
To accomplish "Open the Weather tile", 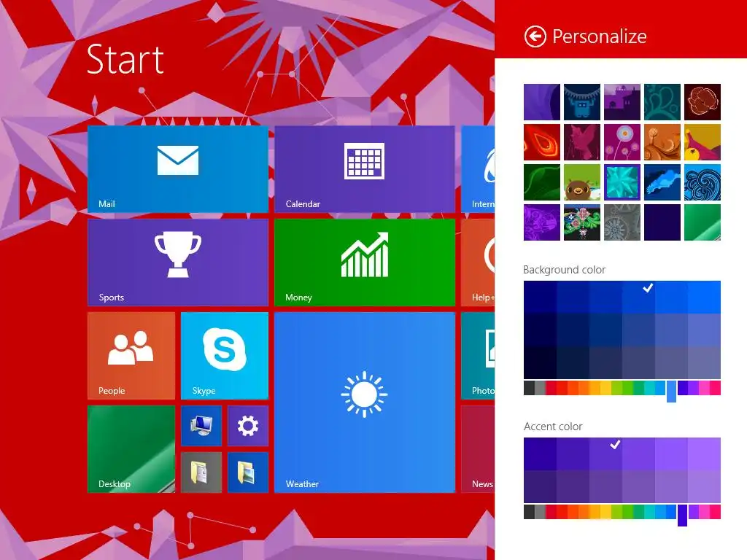I will click(365, 402).
